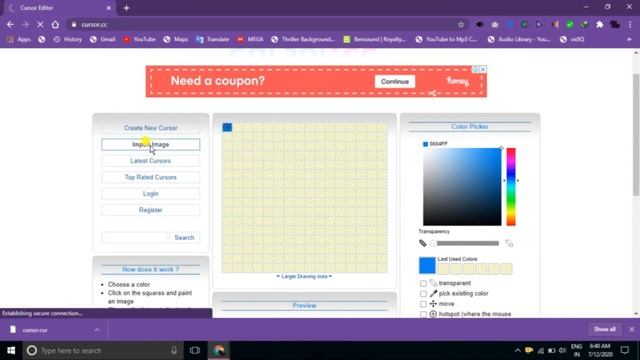Open the Translate bookmark

tap(213, 39)
